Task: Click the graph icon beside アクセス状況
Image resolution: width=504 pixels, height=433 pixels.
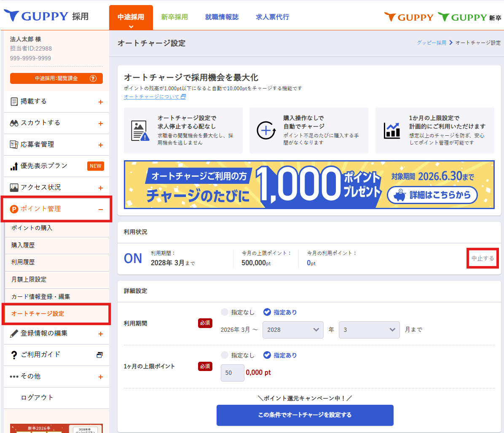Action: [14, 188]
